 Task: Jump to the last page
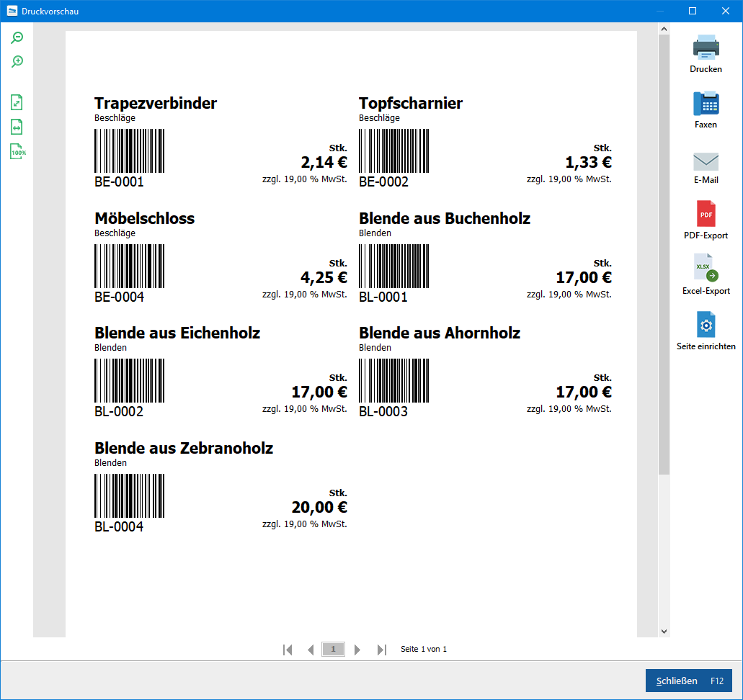[382, 650]
